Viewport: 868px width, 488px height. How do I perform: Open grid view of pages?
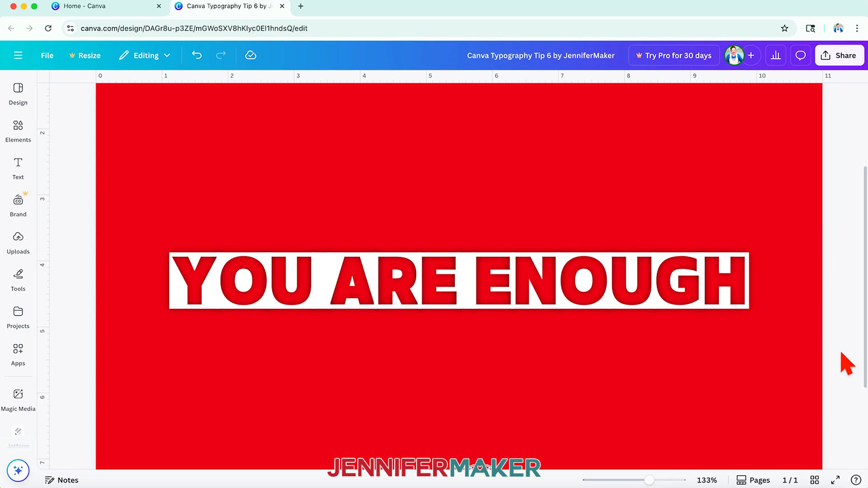(815, 480)
